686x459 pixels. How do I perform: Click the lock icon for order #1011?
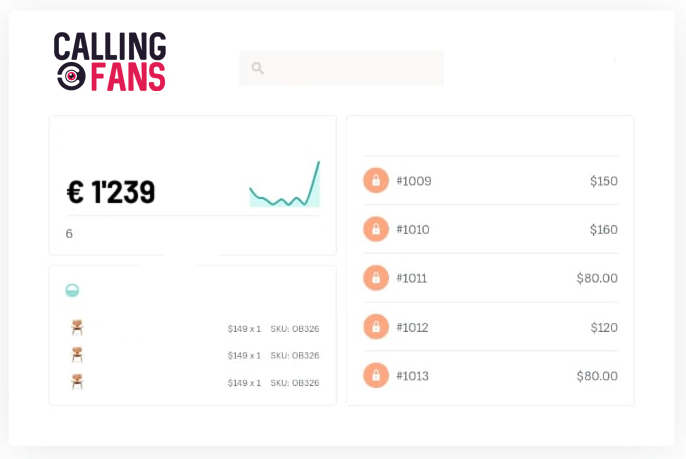[376, 278]
